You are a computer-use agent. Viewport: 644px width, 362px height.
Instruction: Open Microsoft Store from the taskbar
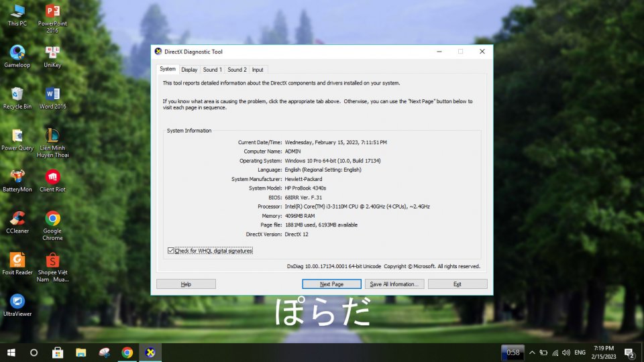[58, 352]
